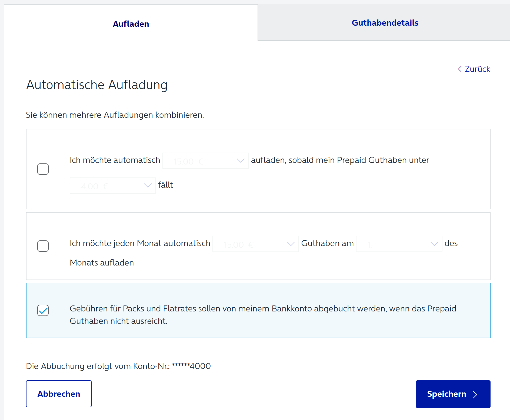Open the top-up amount dropdown after 'Ich möchte automatisch'
Image resolution: width=510 pixels, height=420 pixels.
[x=205, y=161]
